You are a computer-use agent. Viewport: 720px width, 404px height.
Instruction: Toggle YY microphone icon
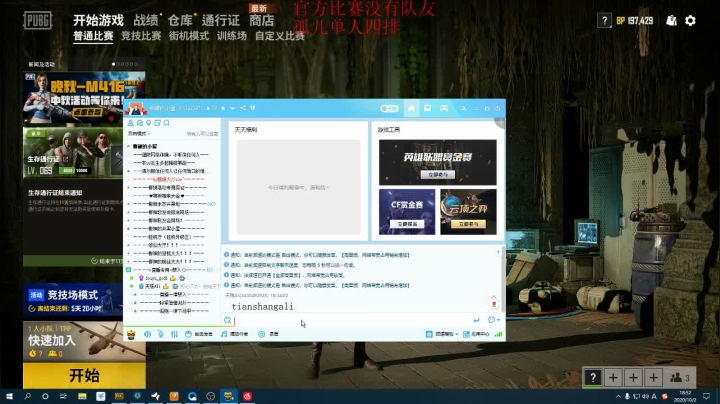pos(161,334)
